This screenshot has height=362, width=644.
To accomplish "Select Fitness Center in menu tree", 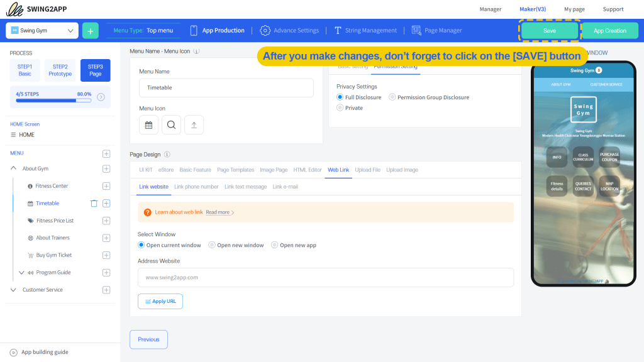I will 52,186.
